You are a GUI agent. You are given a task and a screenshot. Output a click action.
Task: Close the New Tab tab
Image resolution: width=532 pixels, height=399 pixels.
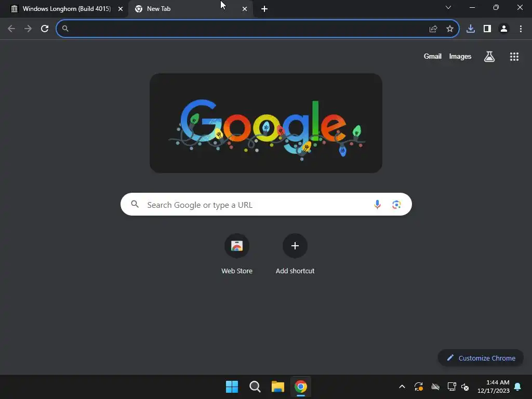pos(245,9)
